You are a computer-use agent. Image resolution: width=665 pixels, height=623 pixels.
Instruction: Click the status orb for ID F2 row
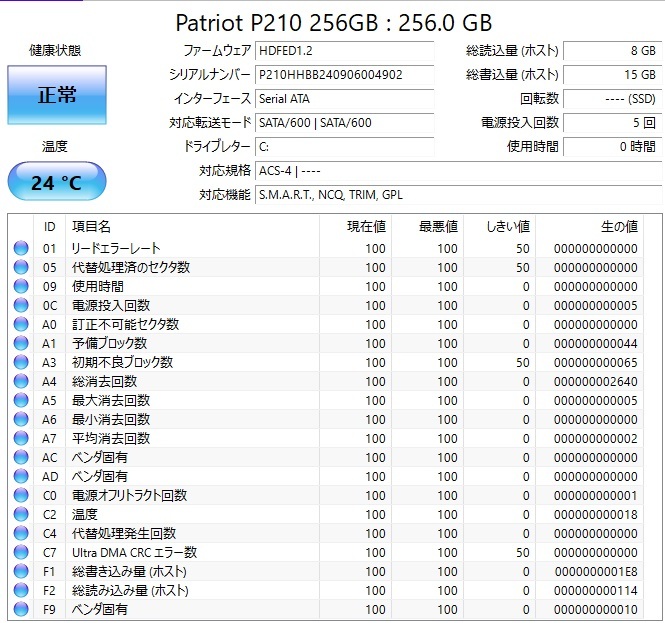[21, 590]
